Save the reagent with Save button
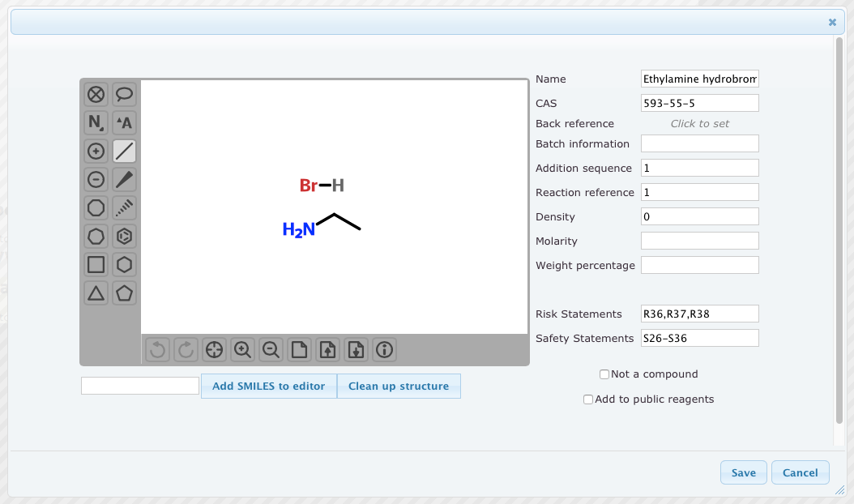854x504 pixels. click(x=744, y=472)
